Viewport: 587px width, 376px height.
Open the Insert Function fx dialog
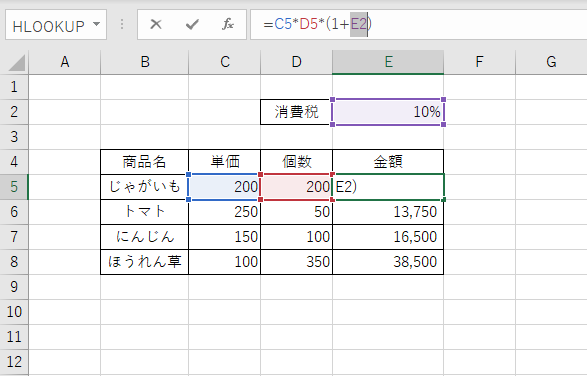tap(228, 25)
